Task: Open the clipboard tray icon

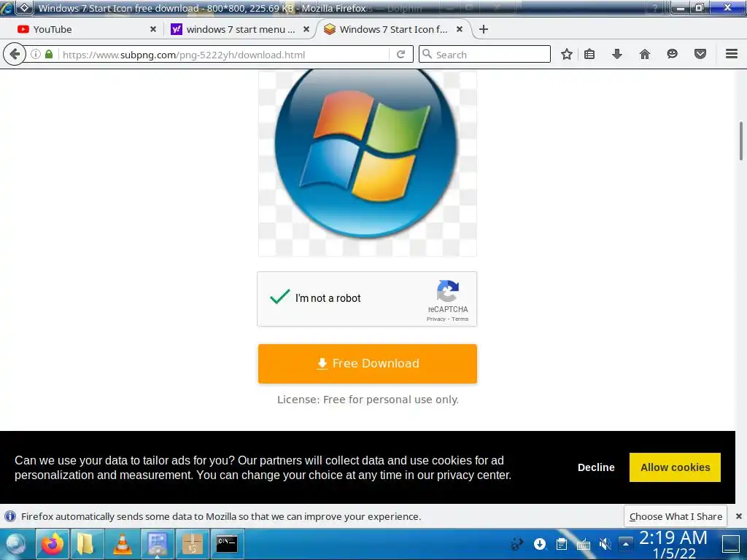Action: [x=562, y=543]
